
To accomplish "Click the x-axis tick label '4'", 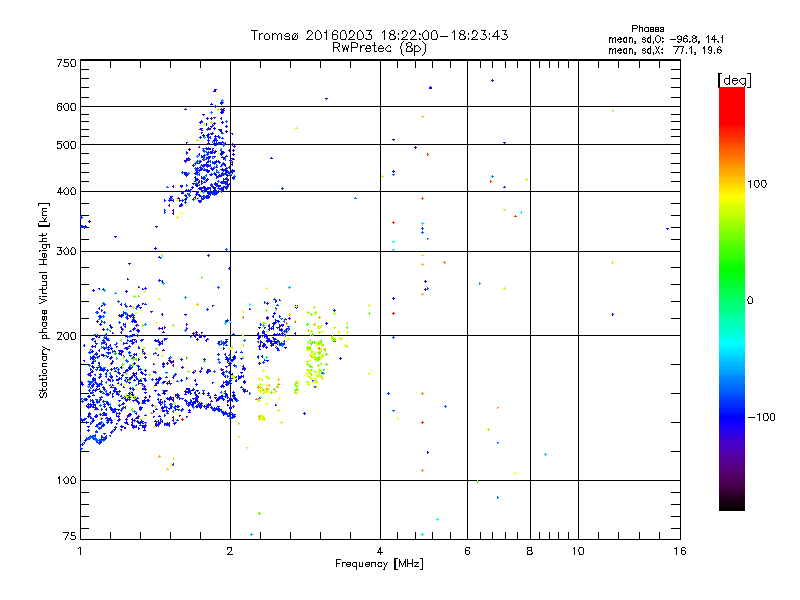I will [x=380, y=551].
